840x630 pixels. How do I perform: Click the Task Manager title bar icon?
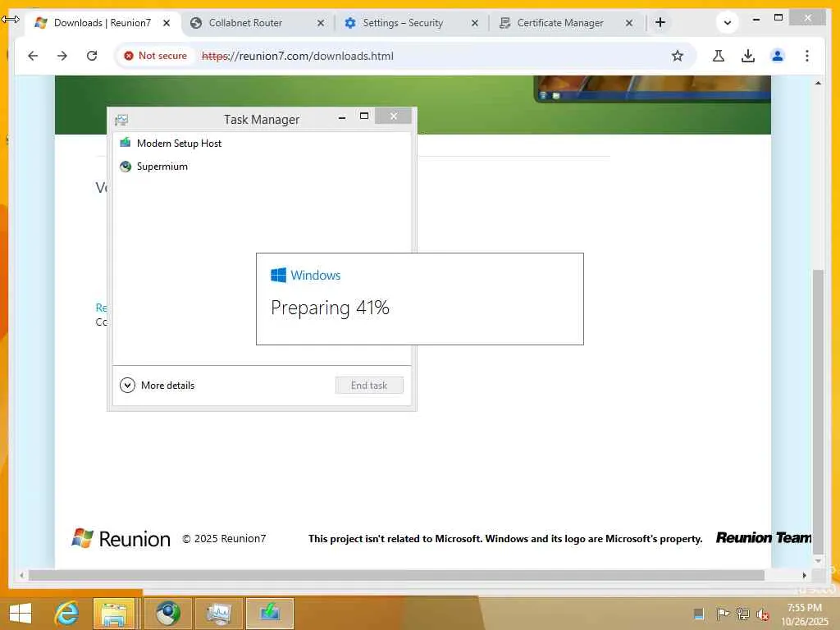(x=121, y=120)
